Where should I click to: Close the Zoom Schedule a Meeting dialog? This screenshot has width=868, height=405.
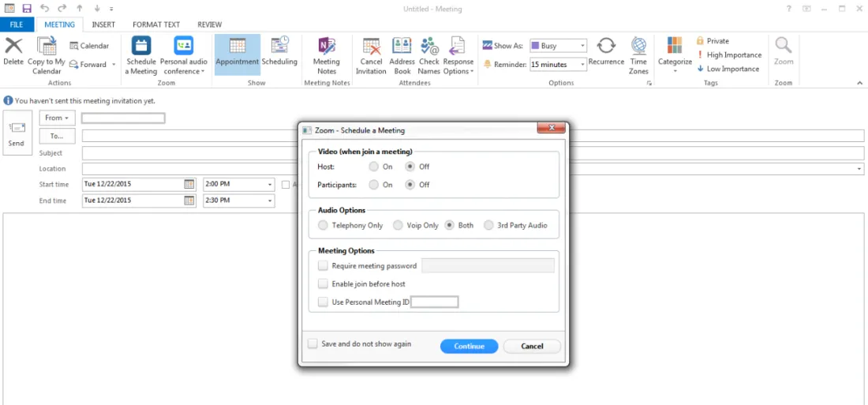[x=552, y=129]
